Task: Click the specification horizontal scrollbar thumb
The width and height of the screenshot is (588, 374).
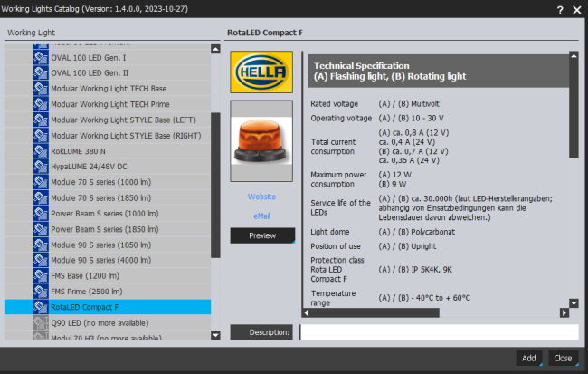Action: coord(375,312)
